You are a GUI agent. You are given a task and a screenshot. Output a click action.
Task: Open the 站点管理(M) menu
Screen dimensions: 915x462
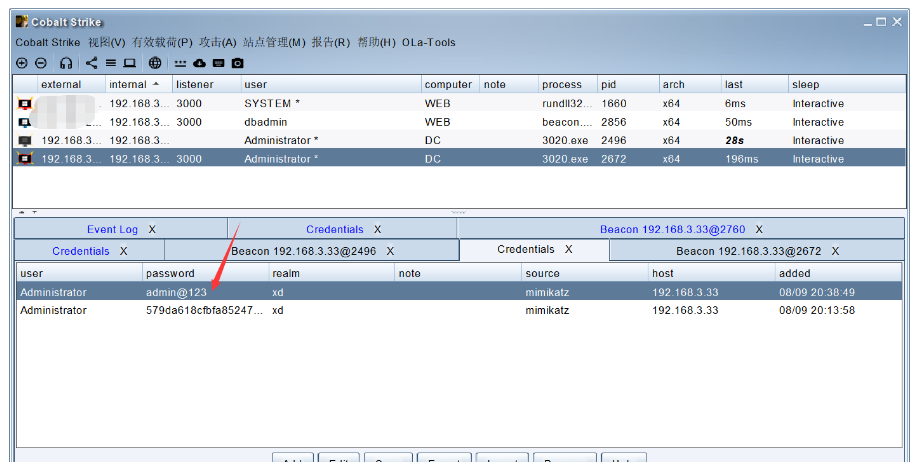(274, 43)
